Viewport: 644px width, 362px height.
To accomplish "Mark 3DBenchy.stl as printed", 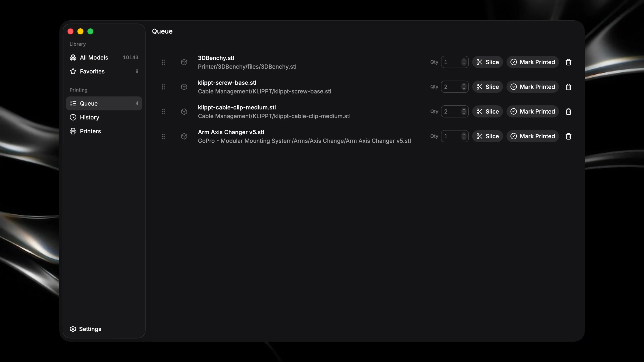I will [533, 62].
